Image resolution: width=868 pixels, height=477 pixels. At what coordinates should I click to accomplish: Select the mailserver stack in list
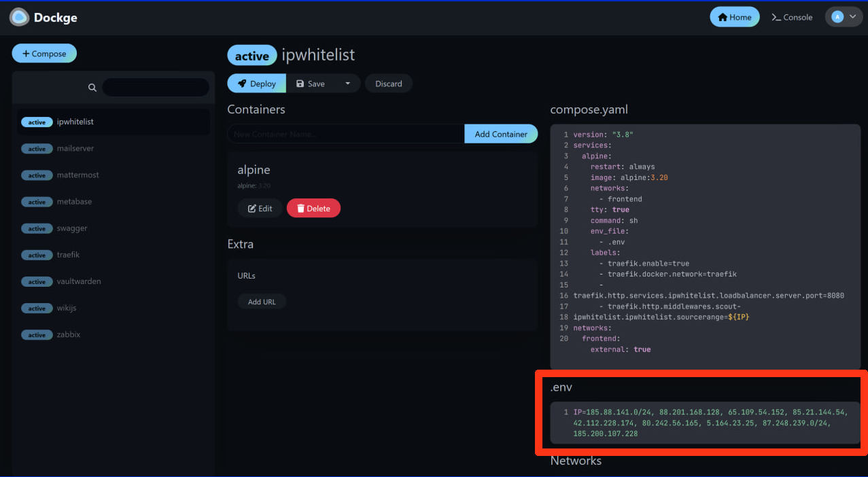(x=75, y=148)
